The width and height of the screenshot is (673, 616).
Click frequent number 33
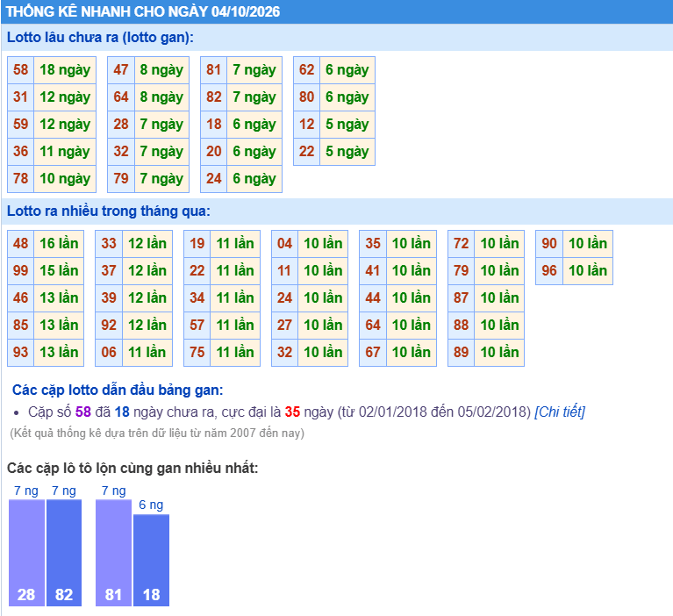(109, 243)
